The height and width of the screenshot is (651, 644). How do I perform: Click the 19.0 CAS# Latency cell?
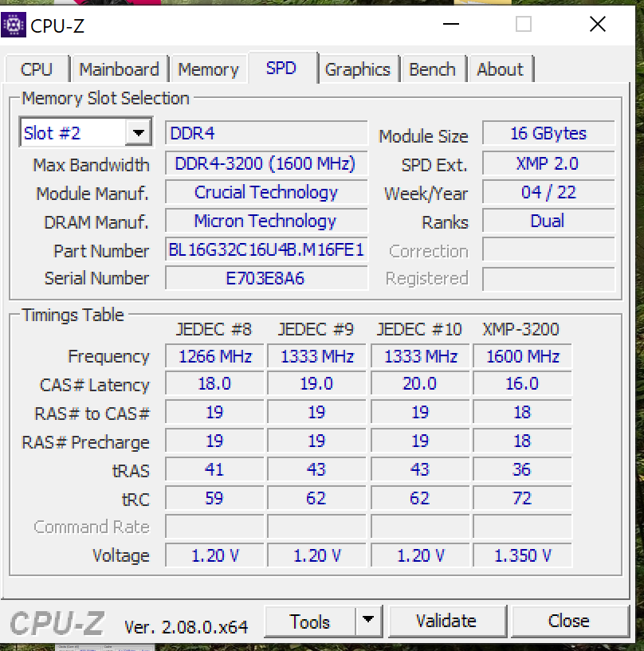316,383
